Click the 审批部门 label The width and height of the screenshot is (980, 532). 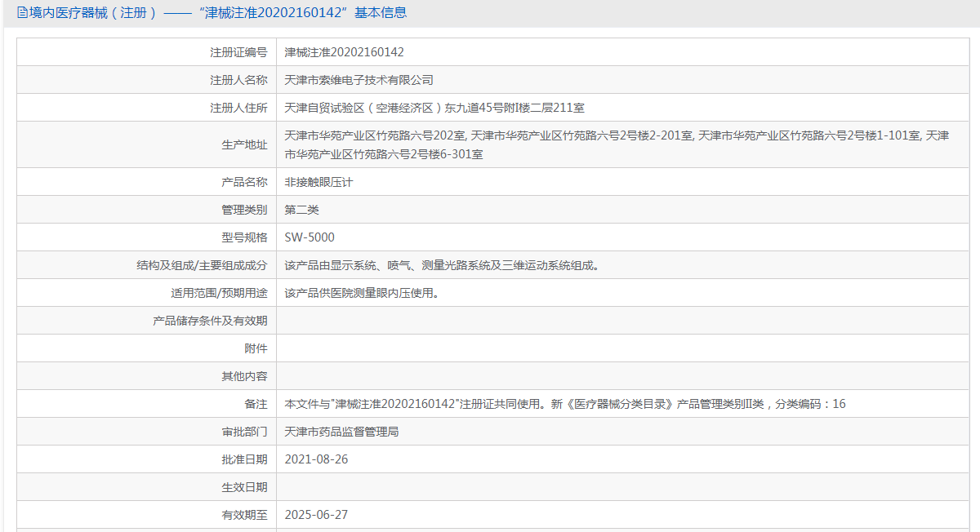click(244, 432)
